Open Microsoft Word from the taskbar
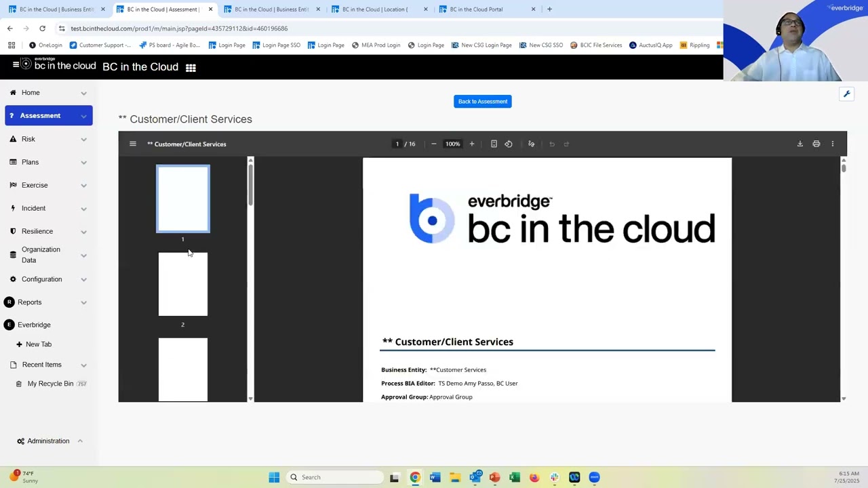This screenshot has width=868, height=488. pyautogui.click(x=435, y=477)
